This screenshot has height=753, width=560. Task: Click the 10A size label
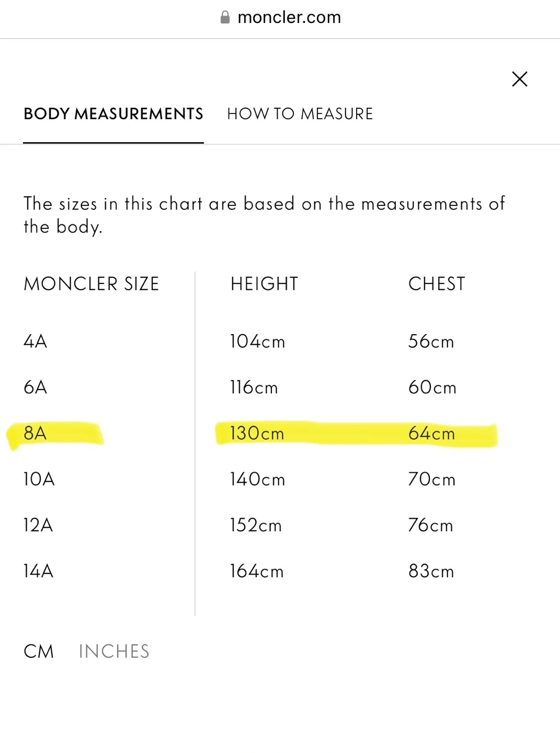[39, 479]
